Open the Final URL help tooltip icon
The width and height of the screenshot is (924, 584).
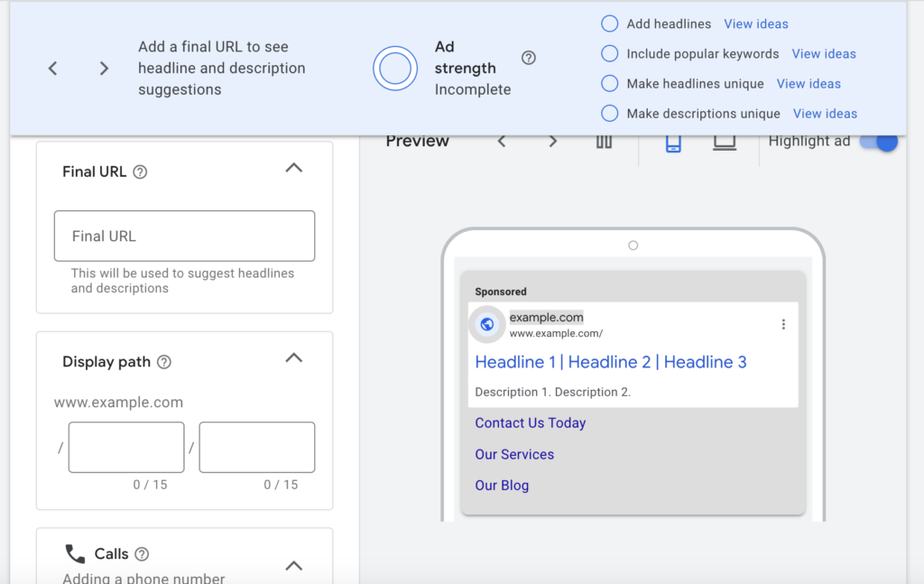140,172
